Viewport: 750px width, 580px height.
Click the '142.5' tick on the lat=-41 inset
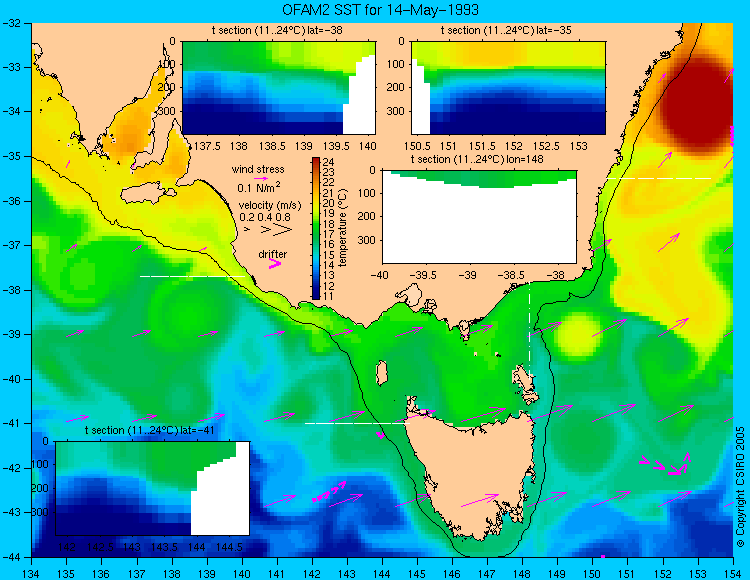pyautogui.click(x=100, y=547)
